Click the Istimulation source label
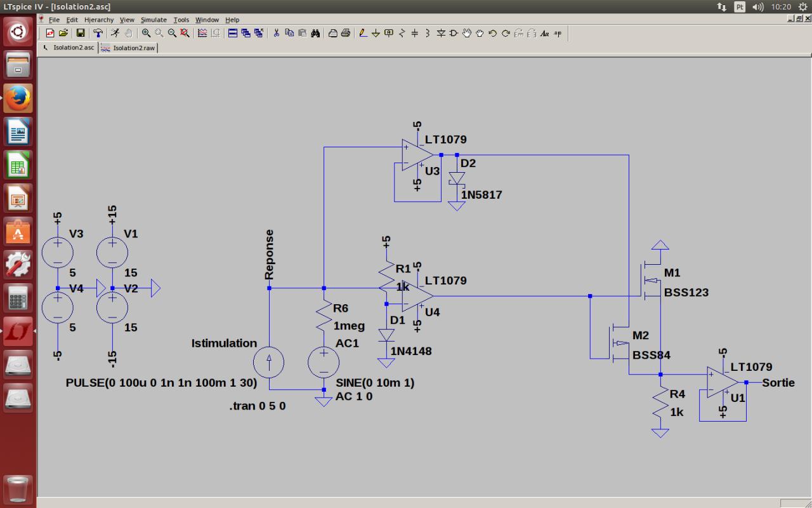Image resolution: width=812 pixels, height=508 pixels. click(225, 344)
